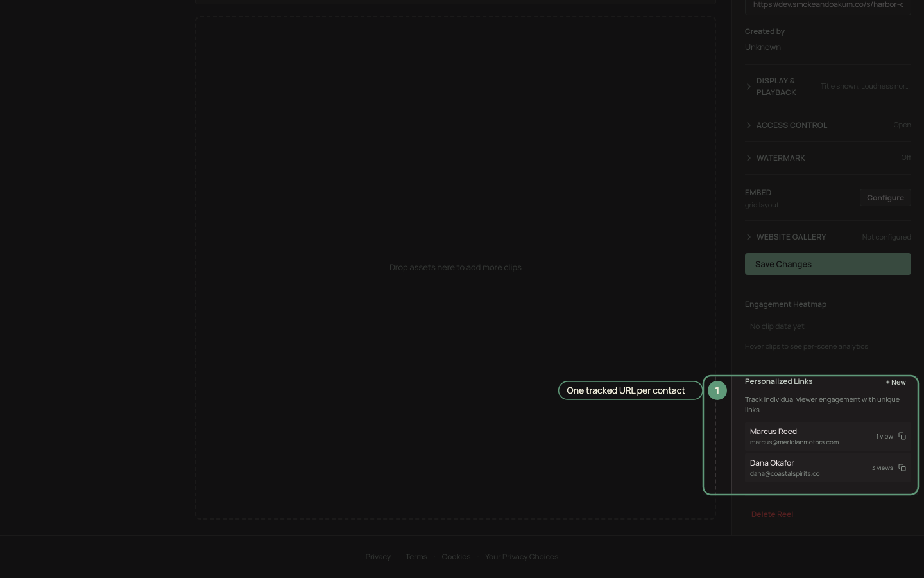924x578 pixels.
Task: Click the '3 views' count for Dana
Action: click(882, 468)
